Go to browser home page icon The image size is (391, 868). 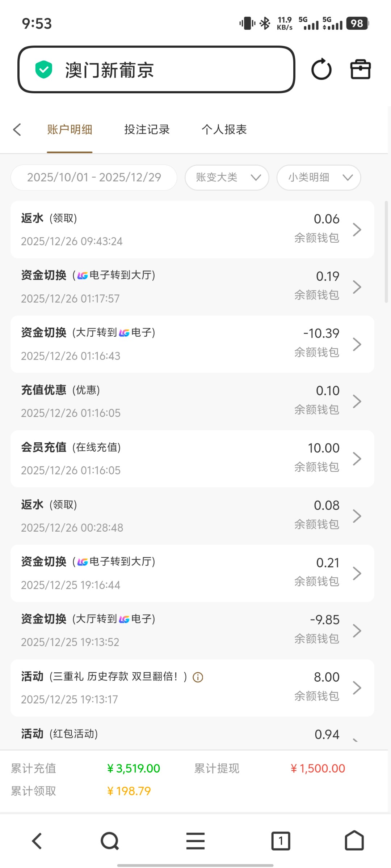(x=354, y=841)
